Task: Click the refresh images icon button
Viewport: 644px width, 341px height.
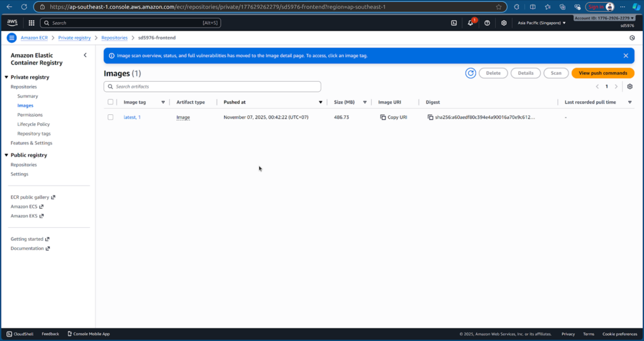Action: tap(470, 73)
